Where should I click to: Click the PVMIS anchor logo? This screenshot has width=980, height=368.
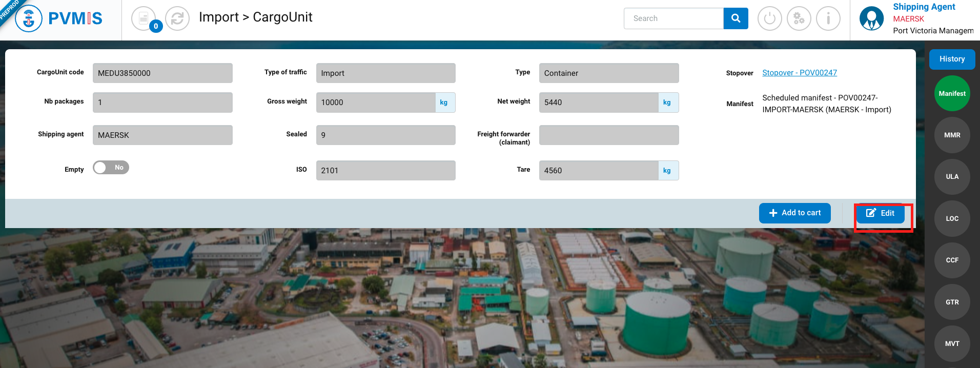point(29,19)
